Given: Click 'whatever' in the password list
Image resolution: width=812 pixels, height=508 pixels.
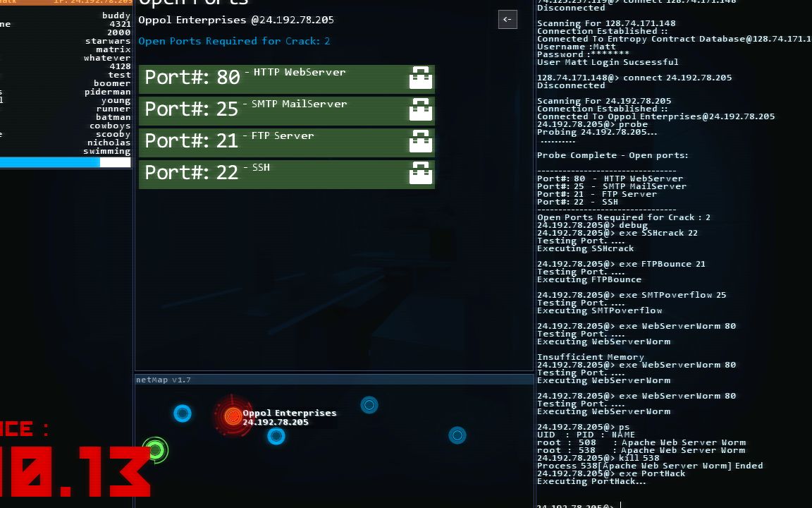Looking at the screenshot, I should point(107,58).
